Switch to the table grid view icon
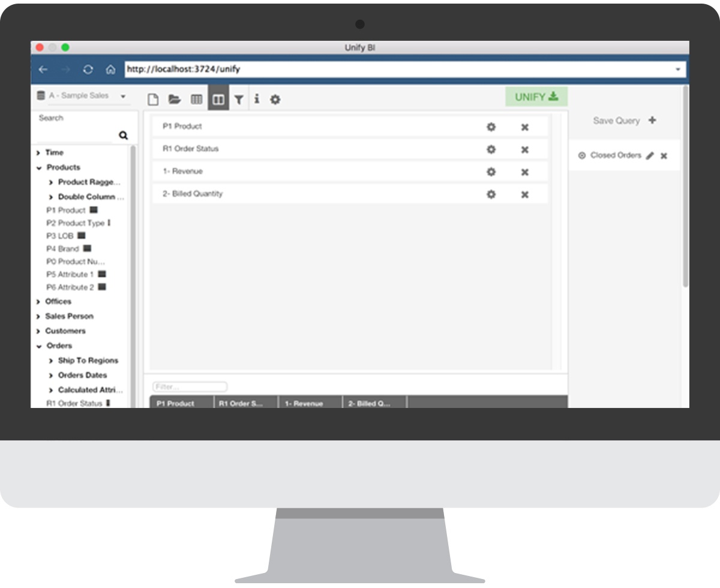Screen dimensions: 720x588 pos(196,100)
